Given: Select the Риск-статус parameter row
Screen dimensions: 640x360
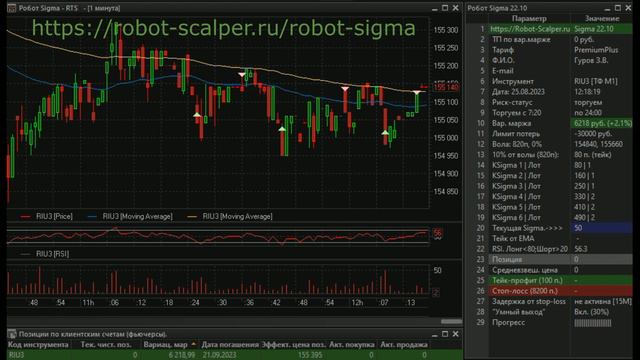Looking at the screenshot, I should tap(549, 102).
